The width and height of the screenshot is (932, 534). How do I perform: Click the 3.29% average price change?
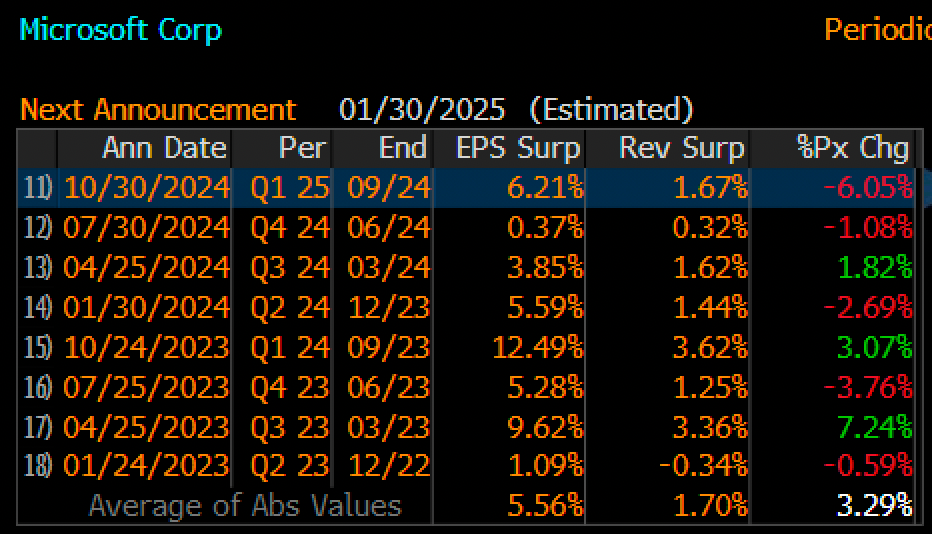tap(874, 505)
